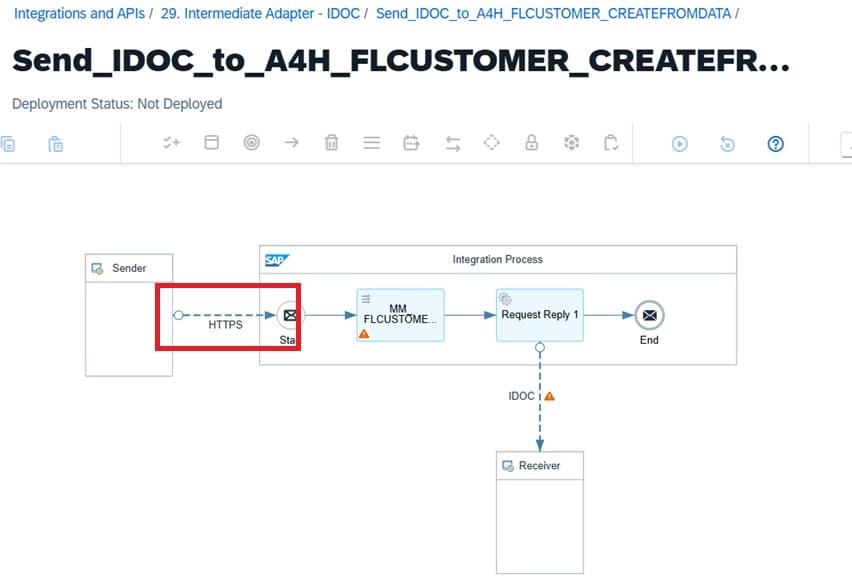Viewport: 852px width, 582px height.
Task: Click the reset simulation icon
Action: coord(727,143)
